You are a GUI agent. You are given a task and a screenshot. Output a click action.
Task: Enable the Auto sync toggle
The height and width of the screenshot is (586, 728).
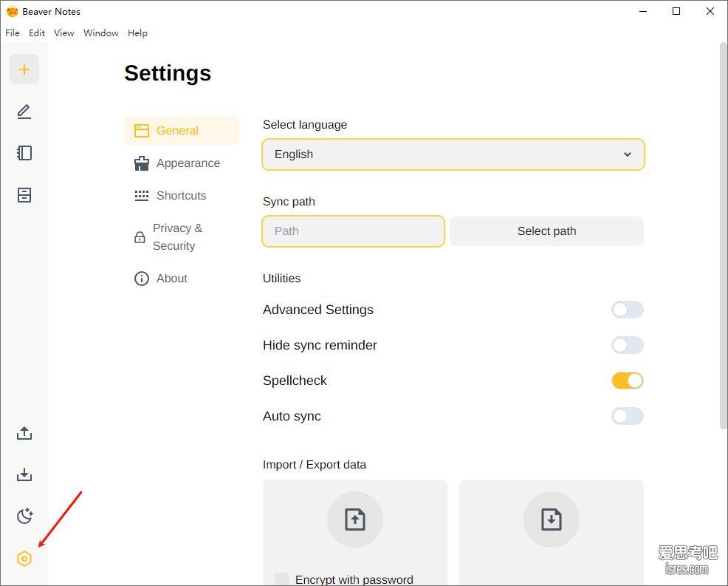(628, 416)
